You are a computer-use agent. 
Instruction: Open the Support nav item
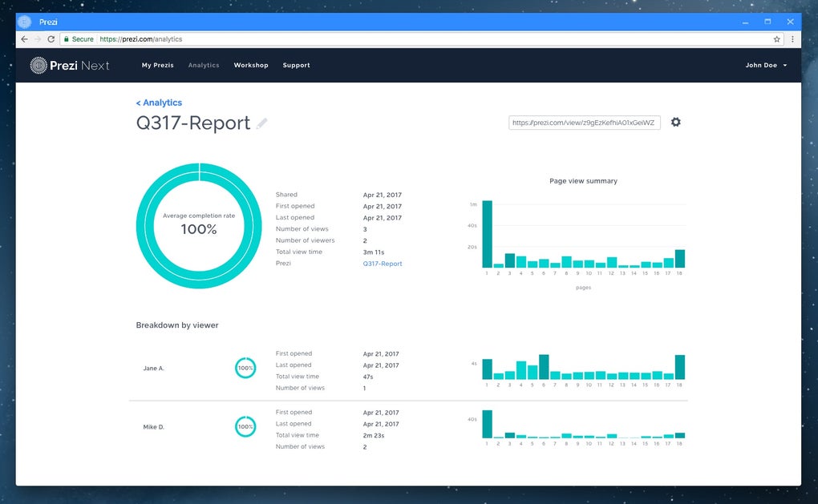pos(296,65)
